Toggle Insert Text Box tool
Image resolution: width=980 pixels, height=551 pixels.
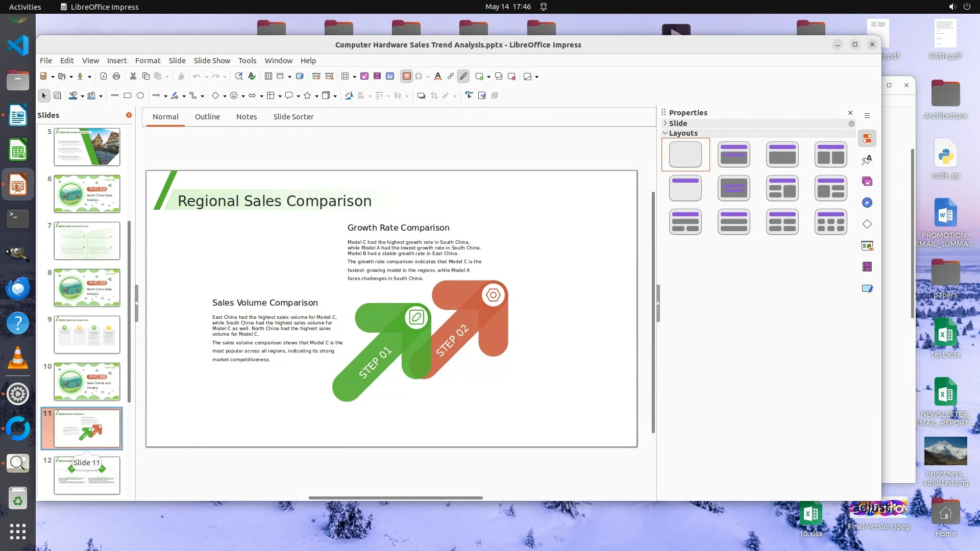pyautogui.click(x=406, y=77)
